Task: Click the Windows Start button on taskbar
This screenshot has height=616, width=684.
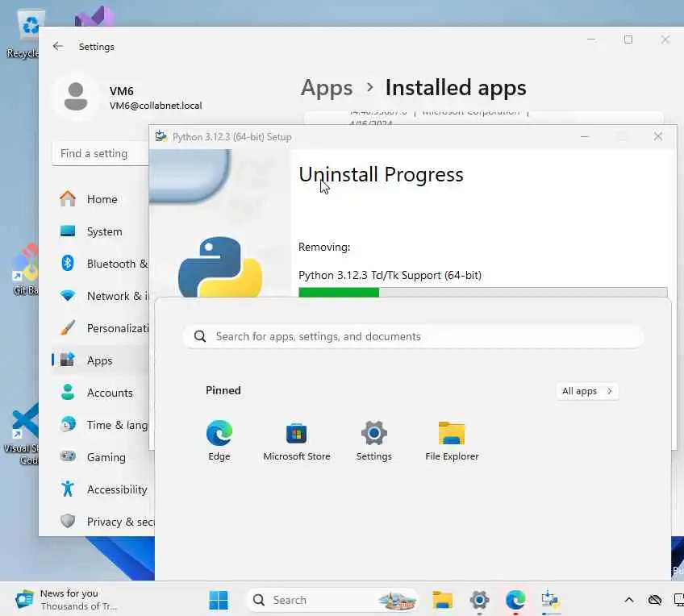Action: click(x=219, y=600)
